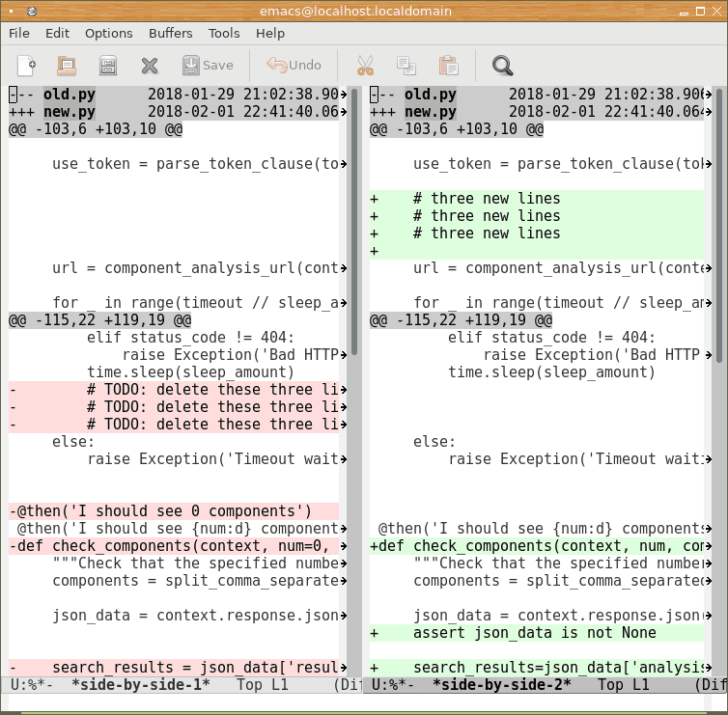Click 'Top L1' in the left pane mode line
Viewport: 728px width, 715px height.
263,684
